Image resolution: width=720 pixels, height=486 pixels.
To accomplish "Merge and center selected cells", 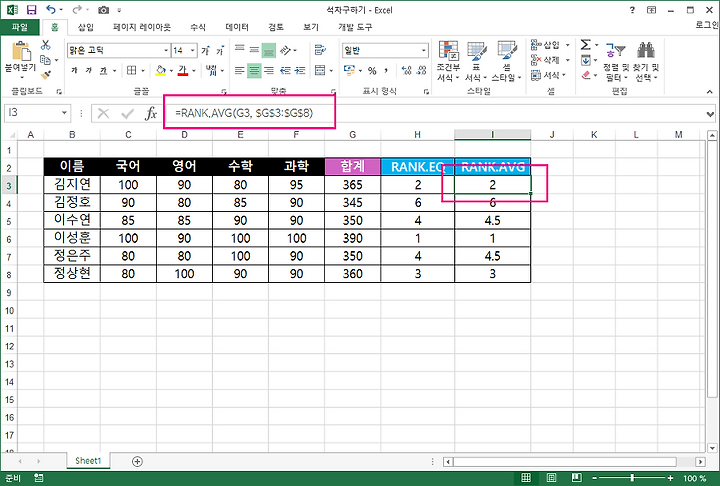I will point(320,70).
